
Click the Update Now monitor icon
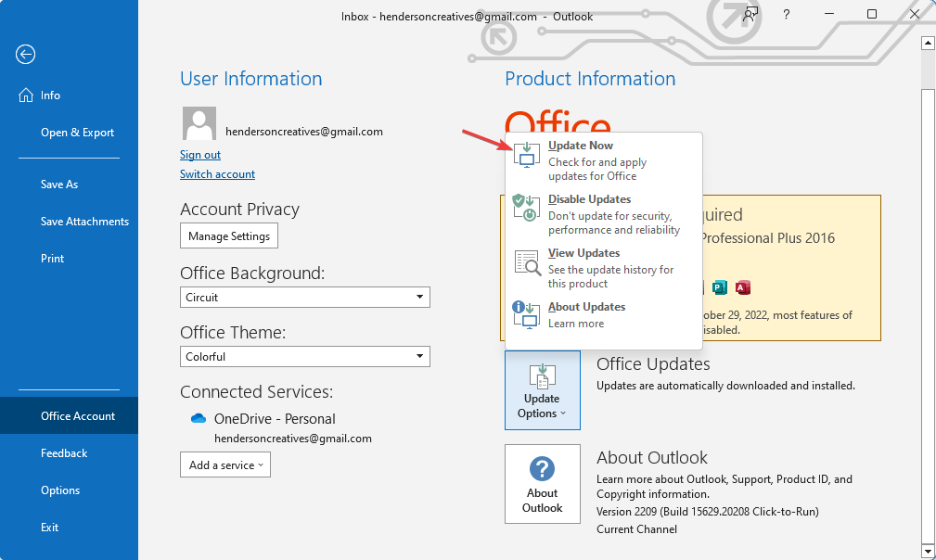527,155
